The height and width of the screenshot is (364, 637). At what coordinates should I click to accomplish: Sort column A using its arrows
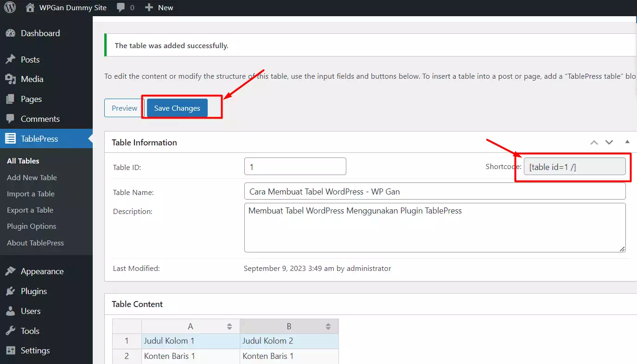coord(229,326)
